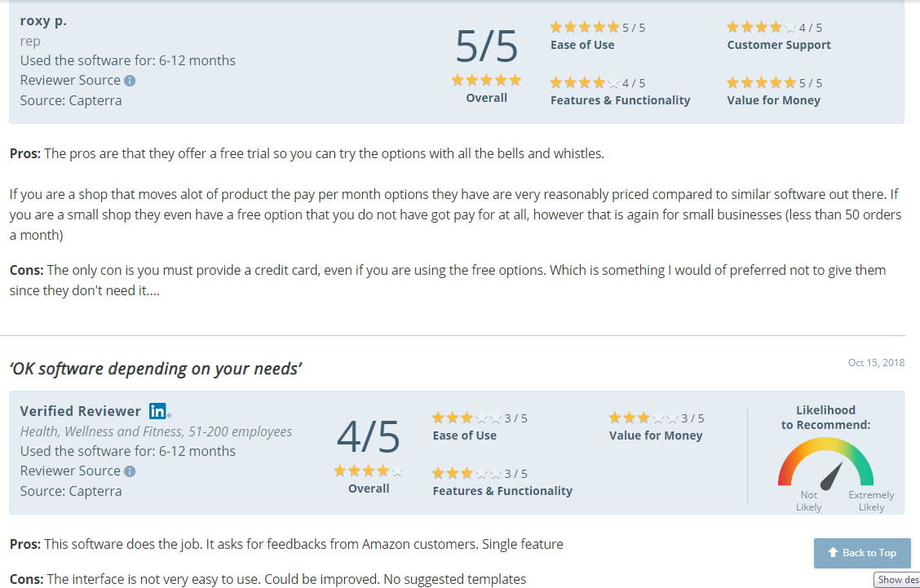Click the Show des button at bottom corner

coord(897,580)
